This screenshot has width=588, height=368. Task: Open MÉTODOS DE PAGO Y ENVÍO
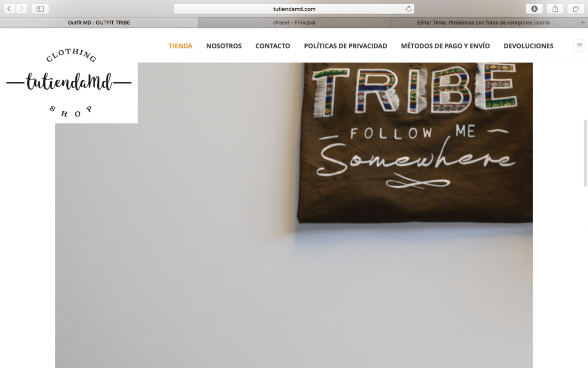click(x=445, y=46)
